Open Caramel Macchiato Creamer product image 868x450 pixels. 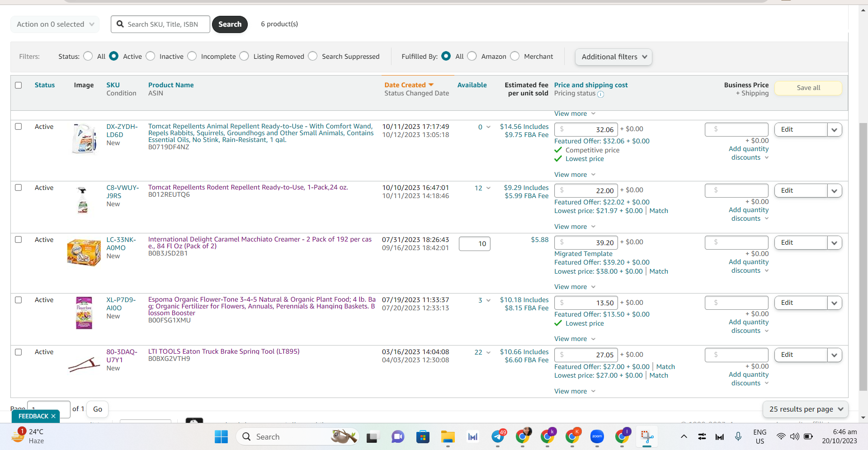(x=84, y=252)
